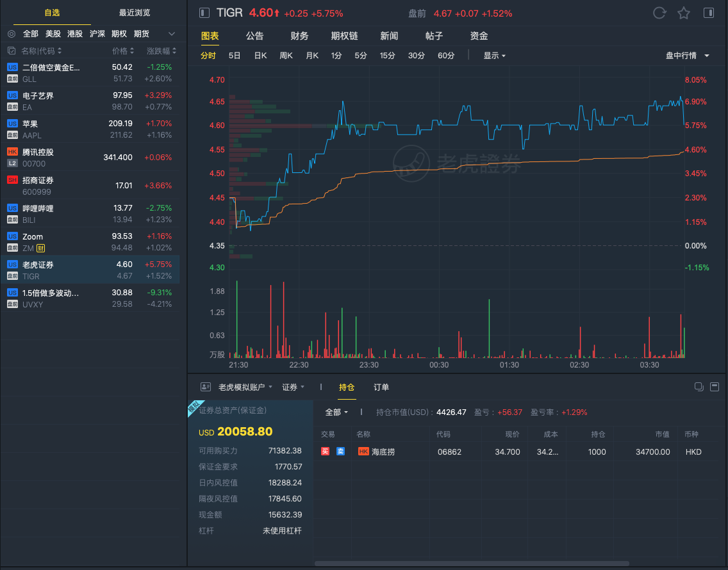The height and width of the screenshot is (570, 728).
Task: Filter the watchlist by 期权
Action: pos(119,34)
